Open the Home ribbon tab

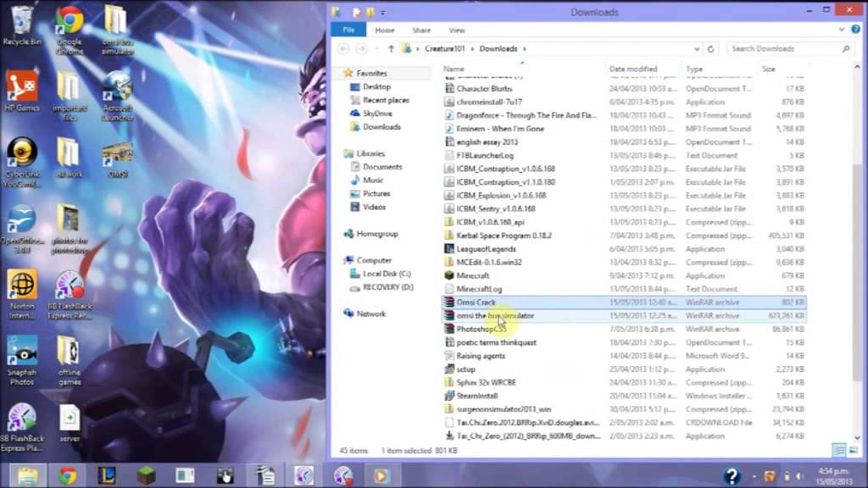point(385,30)
